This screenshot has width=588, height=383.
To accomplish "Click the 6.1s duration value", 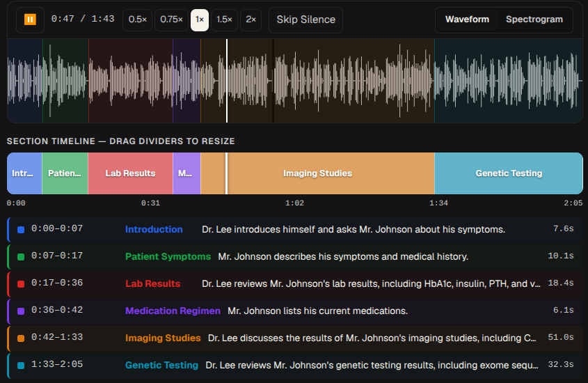I will pyautogui.click(x=563, y=310).
